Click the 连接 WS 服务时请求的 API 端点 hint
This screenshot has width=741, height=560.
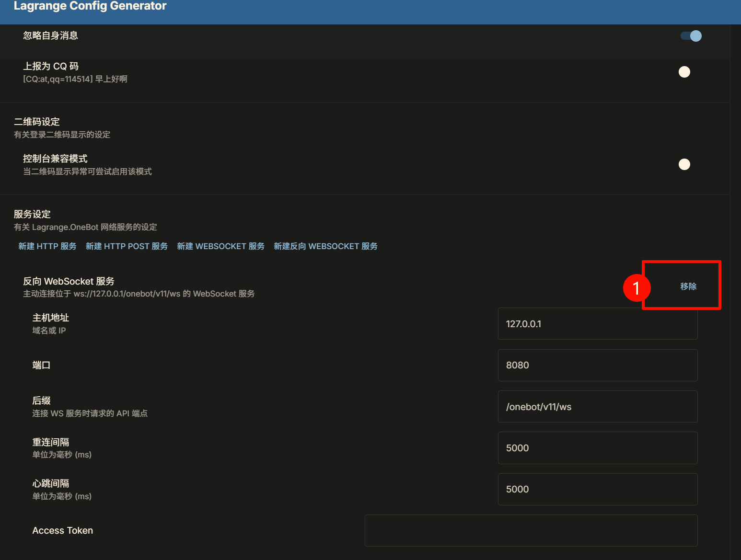[x=90, y=413]
